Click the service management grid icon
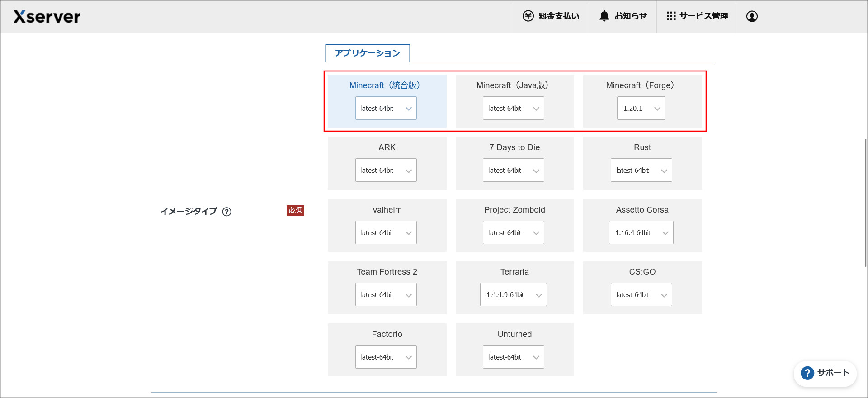 (671, 16)
